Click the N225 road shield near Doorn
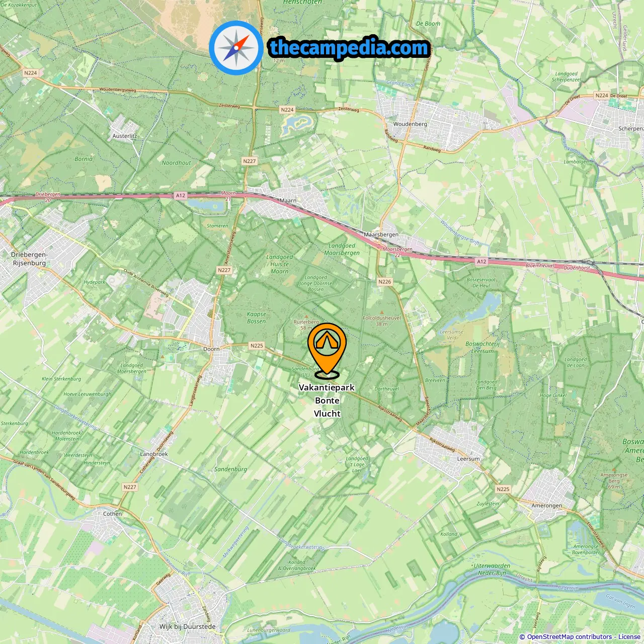Viewport: 644px width, 644px height. pyautogui.click(x=257, y=346)
